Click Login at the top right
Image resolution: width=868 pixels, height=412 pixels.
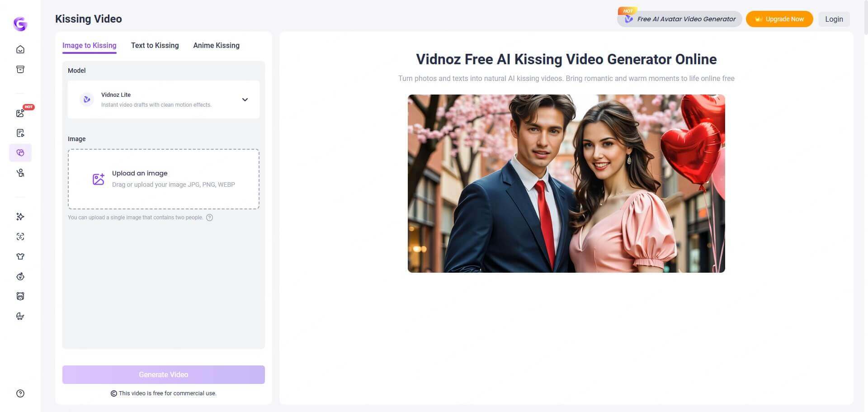pyautogui.click(x=834, y=19)
